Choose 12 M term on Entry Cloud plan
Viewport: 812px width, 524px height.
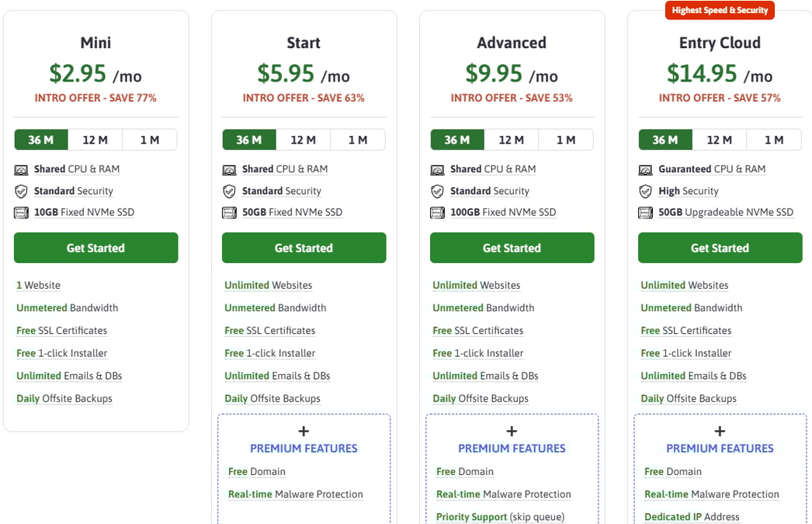[x=720, y=140]
